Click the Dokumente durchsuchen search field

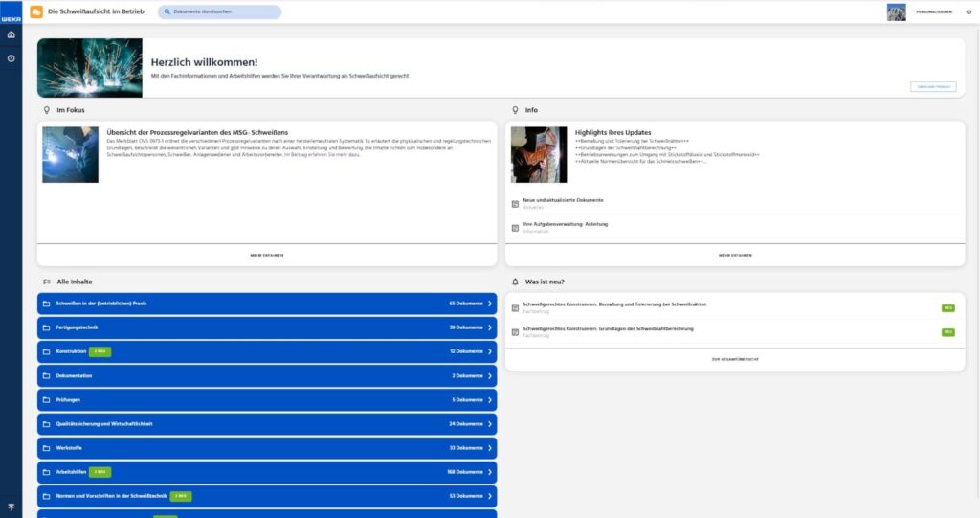click(x=219, y=11)
